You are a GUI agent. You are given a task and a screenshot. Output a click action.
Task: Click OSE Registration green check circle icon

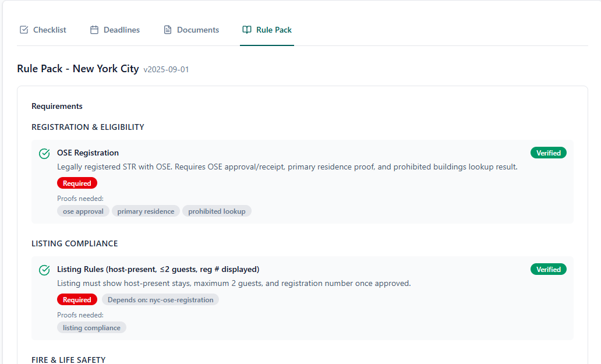(44, 154)
